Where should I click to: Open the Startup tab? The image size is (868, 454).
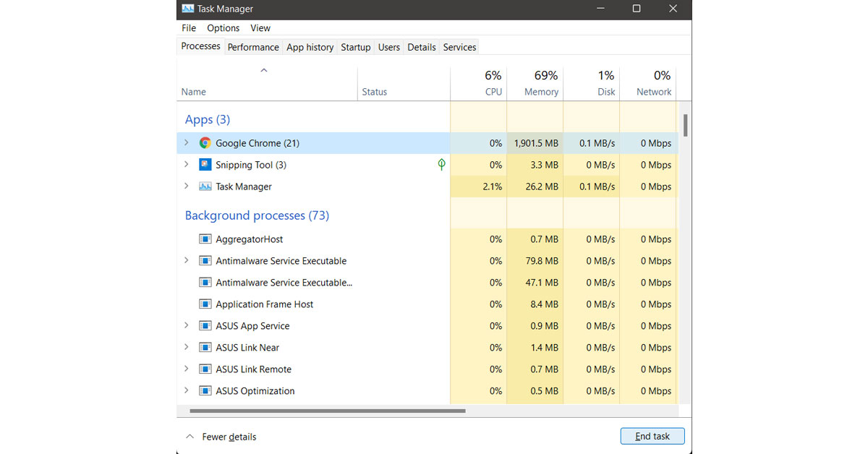point(355,47)
